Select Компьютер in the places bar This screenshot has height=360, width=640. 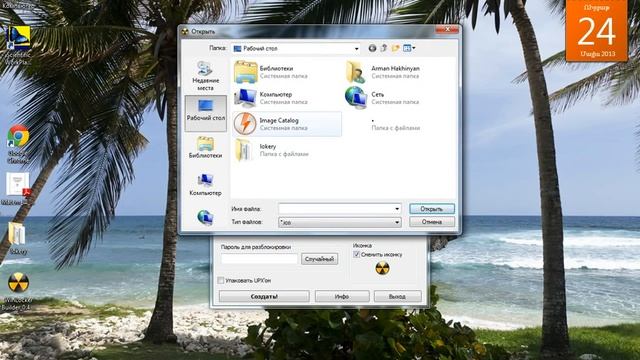(205, 185)
